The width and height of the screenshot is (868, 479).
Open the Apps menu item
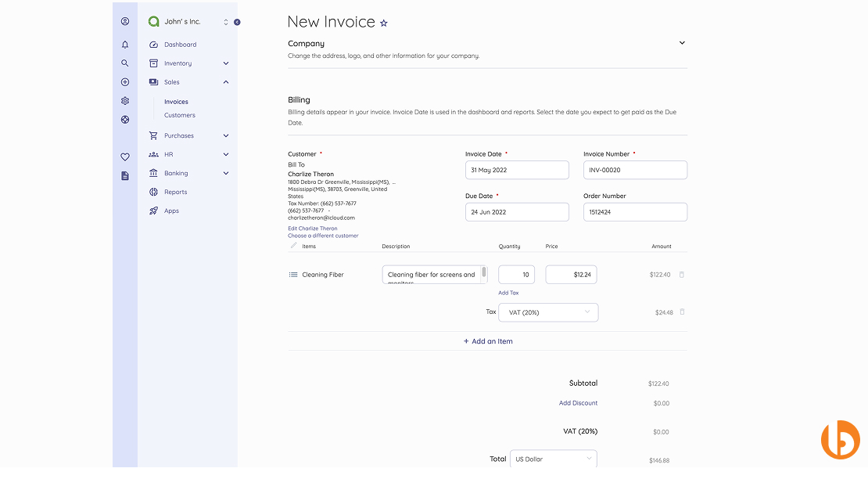point(171,211)
